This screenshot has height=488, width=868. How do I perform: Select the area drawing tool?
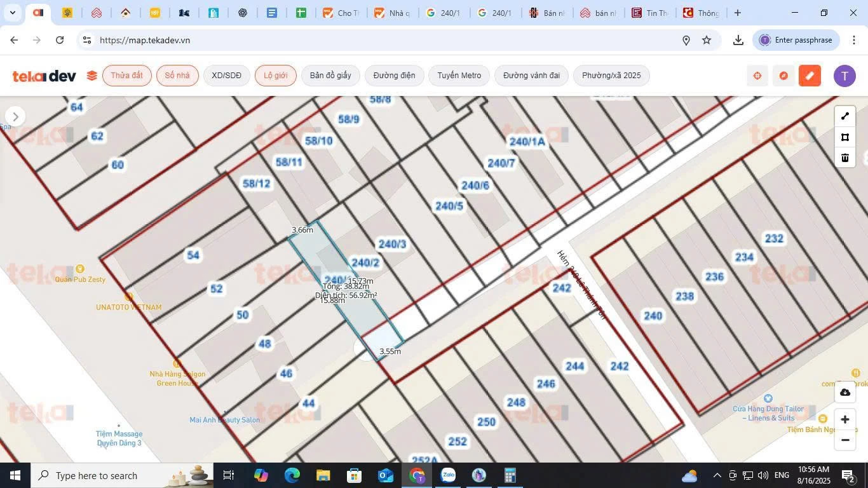[x=845, y=137]
